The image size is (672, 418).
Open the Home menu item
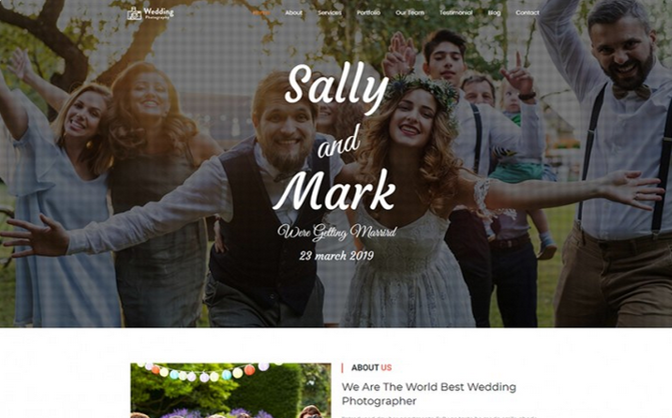tap(261, 13)
